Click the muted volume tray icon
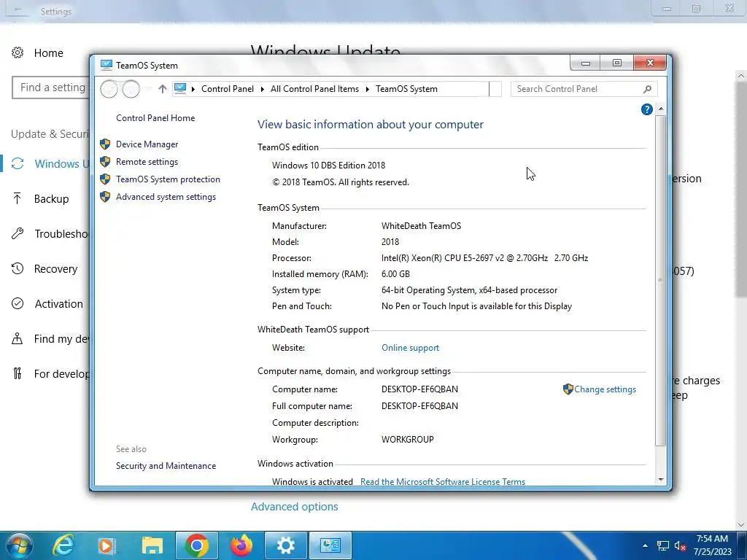The width and height of the screenshot is (747, 560). [x=680, y=546]
